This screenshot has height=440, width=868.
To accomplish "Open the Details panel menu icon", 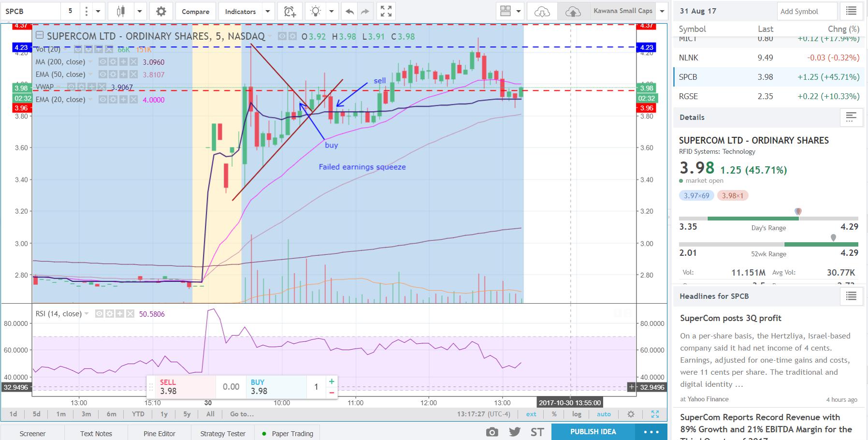I will click(x=851, y=117).
